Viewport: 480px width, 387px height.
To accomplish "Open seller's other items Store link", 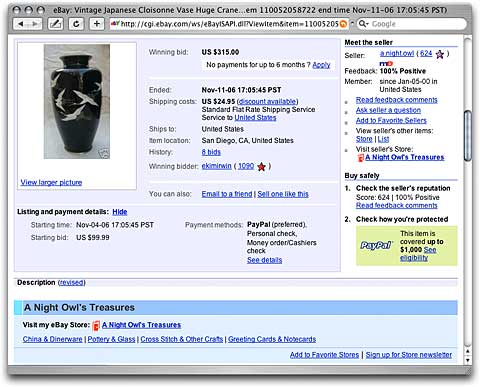I will pyautogui.click(x=364, y=139).
